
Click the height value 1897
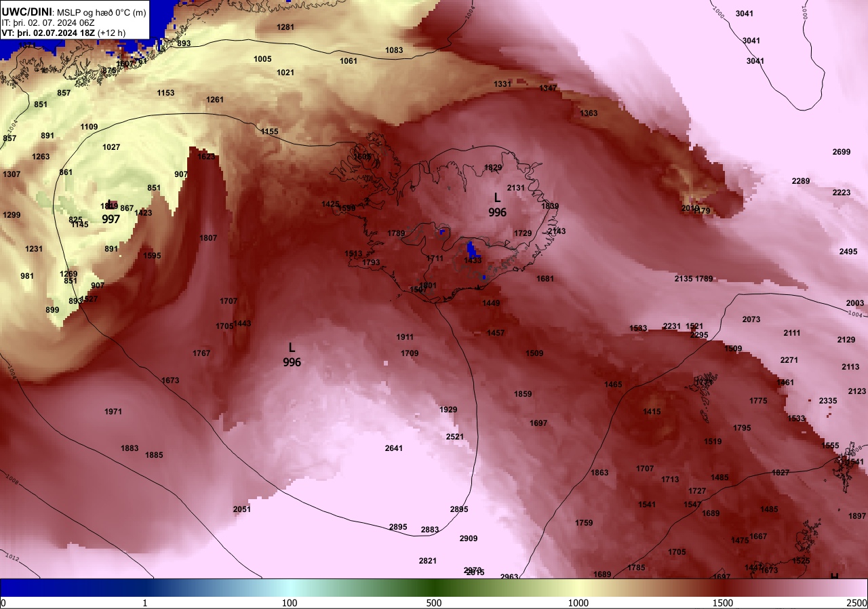(x=857, y=516)
